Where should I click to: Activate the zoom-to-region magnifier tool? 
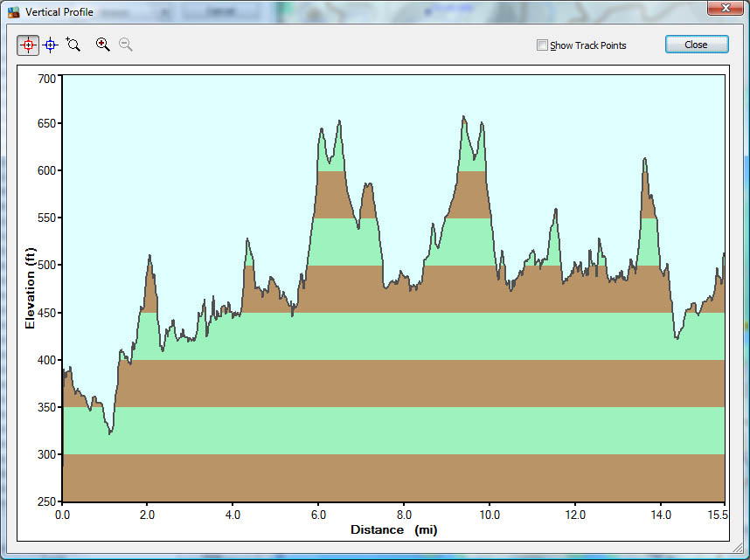coord(73,45)
